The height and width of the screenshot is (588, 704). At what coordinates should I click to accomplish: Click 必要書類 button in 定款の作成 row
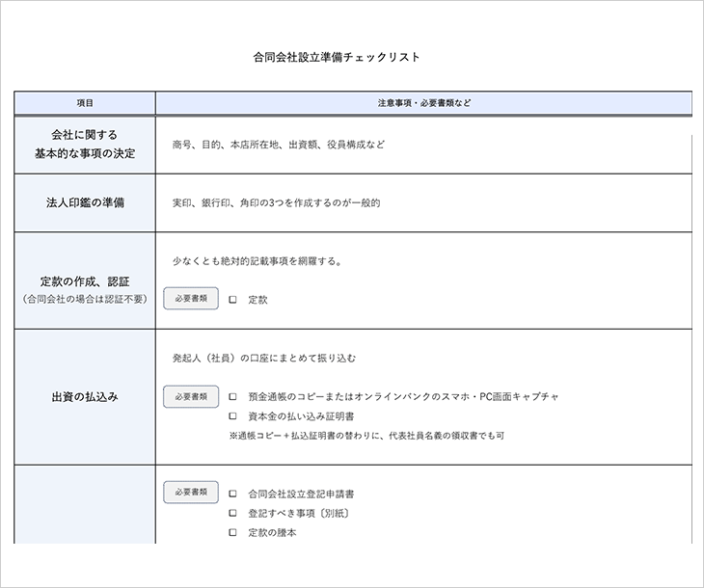(x=191, y=299)
